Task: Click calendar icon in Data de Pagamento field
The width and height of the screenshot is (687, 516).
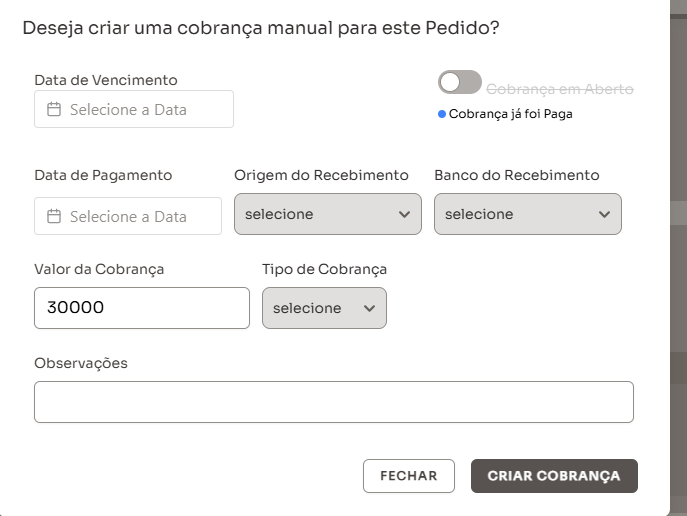Action: (x=54, y=216)
